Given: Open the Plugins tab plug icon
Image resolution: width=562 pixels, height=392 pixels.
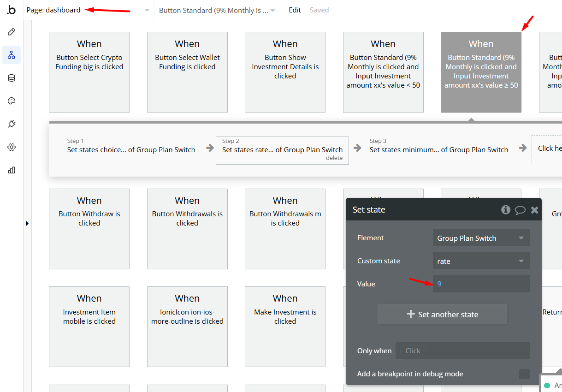Looking at the screenshot, I should [x=12, y=124].
